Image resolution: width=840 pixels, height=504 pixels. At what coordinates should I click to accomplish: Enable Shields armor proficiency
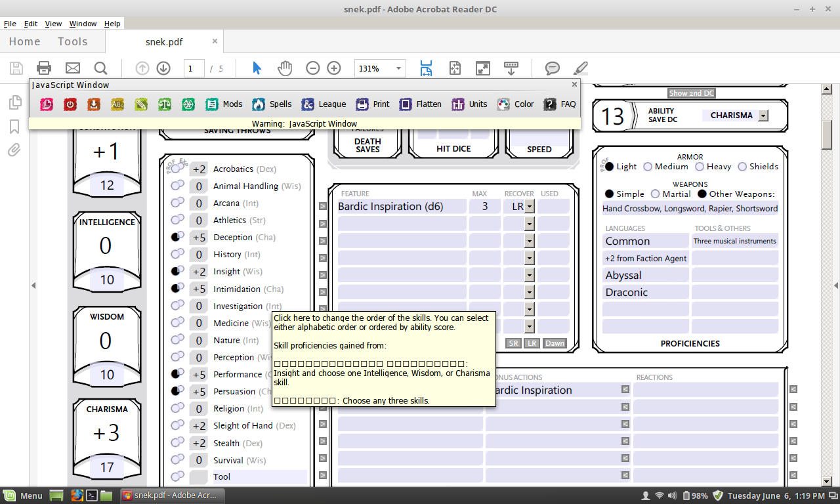(x=742, y=167)
